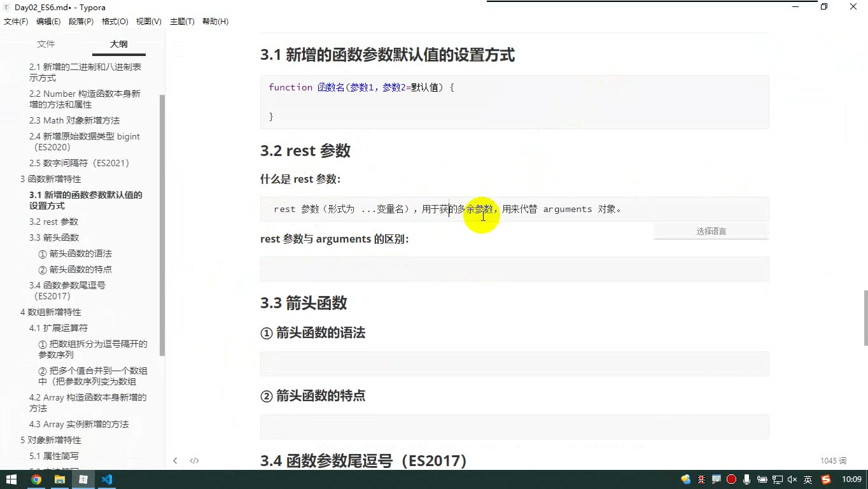The image size is (868, 489).
Task: Open the 段落(P) menu
Action: [81, 22]
